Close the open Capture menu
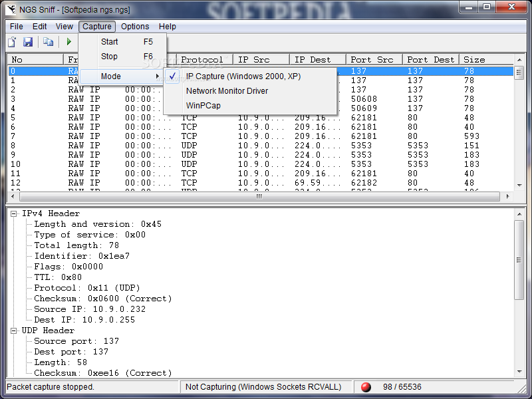The height and width of the screenshot is (399, 532). [x=97, y=27]
